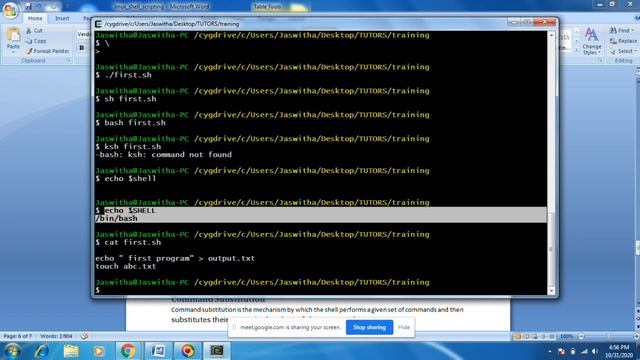Screen dimensions: 640x360
Task: Click the 100% zoom level button
Action: (567, 336)
